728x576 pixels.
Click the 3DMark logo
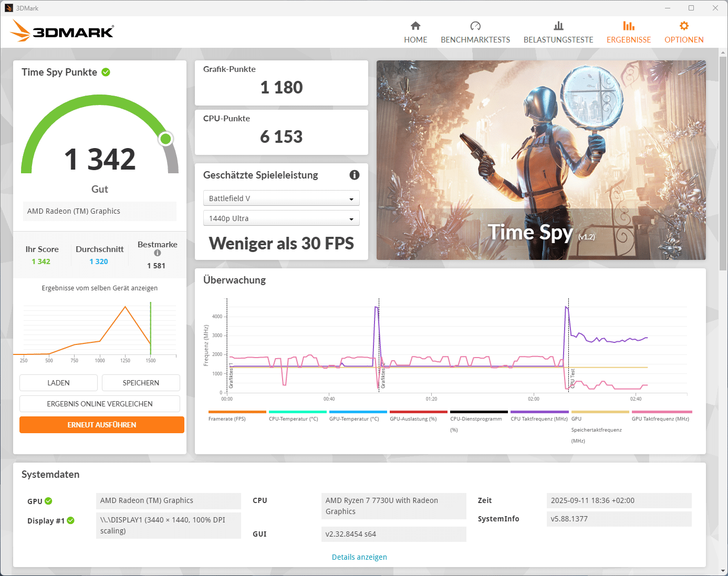pos(63,32)
